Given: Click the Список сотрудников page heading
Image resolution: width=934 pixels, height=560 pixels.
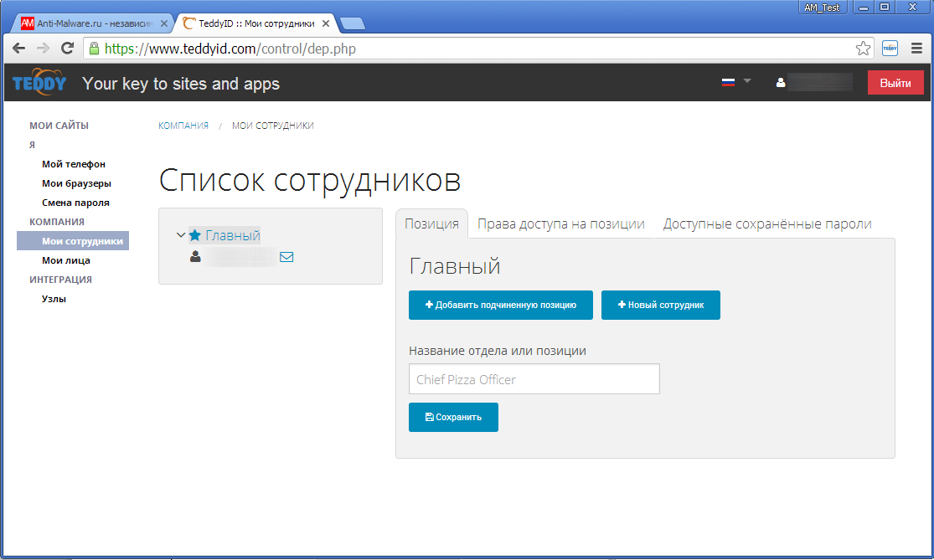Looking at the screenshot, I should tap(310, 180).
